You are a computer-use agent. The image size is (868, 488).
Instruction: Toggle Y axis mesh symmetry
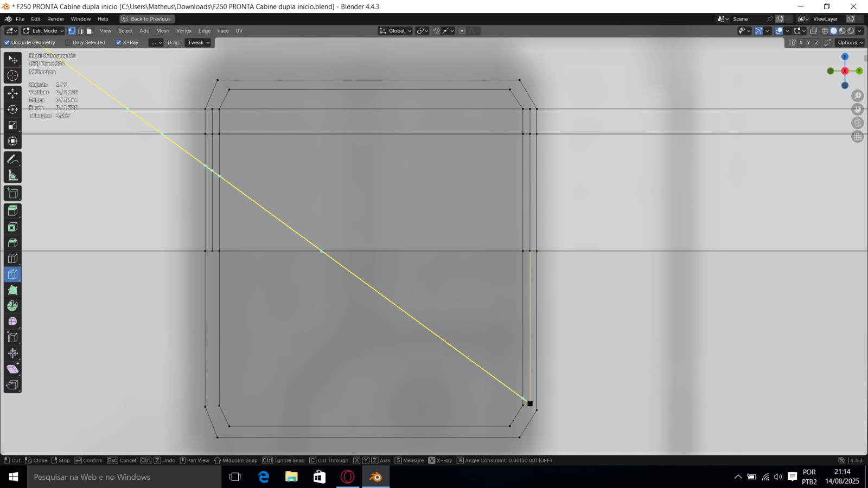pos(809,42)
